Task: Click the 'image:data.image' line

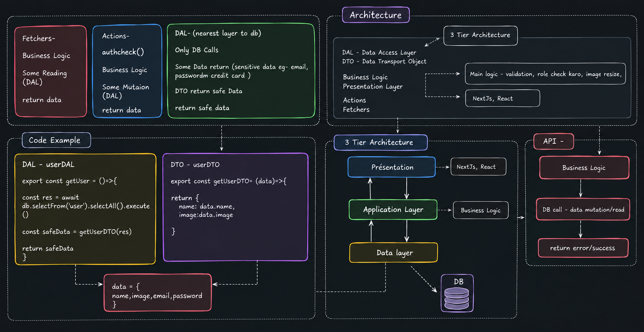Action: [x=206, y=215]
